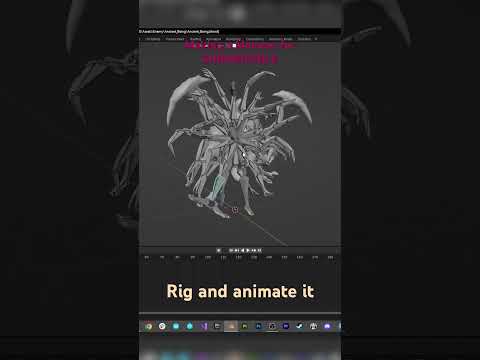Jump to the timeline end frame
480x360 pixels.
pyautogui.click(x=260, y=250)
